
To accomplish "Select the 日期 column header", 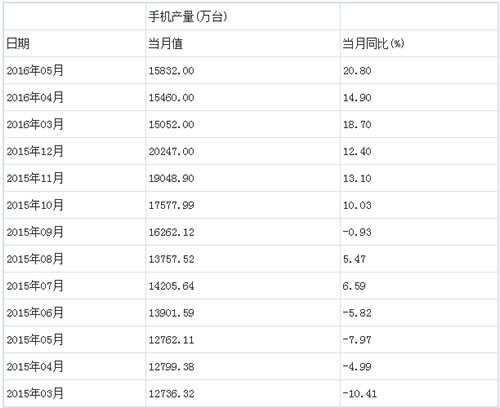I will pyautogui.click(x=18, y=43).
